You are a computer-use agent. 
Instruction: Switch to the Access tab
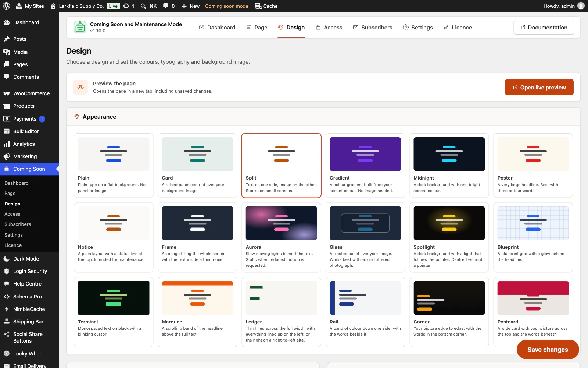[x=329, y=28]
